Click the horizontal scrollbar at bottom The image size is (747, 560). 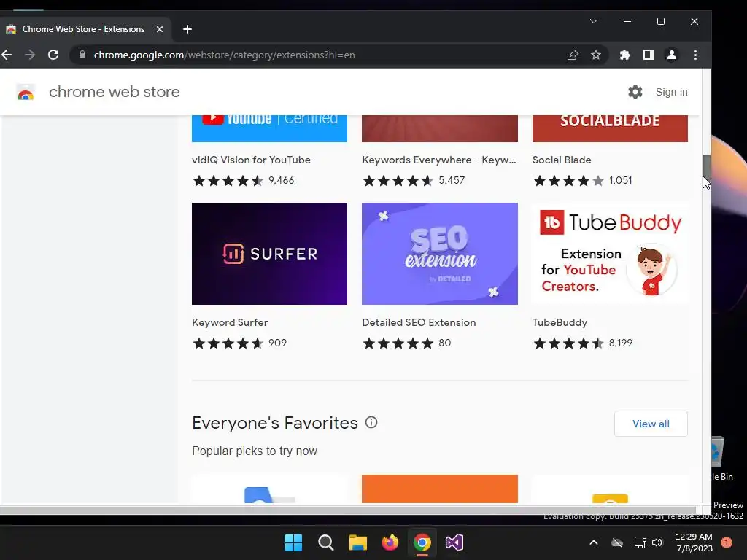click(348, 510)
